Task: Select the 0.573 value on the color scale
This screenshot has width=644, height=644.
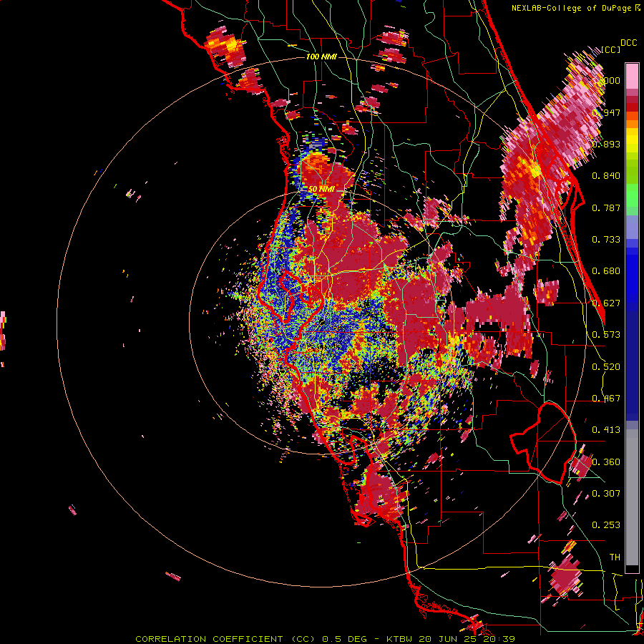Action: click(x=606, y=335)
